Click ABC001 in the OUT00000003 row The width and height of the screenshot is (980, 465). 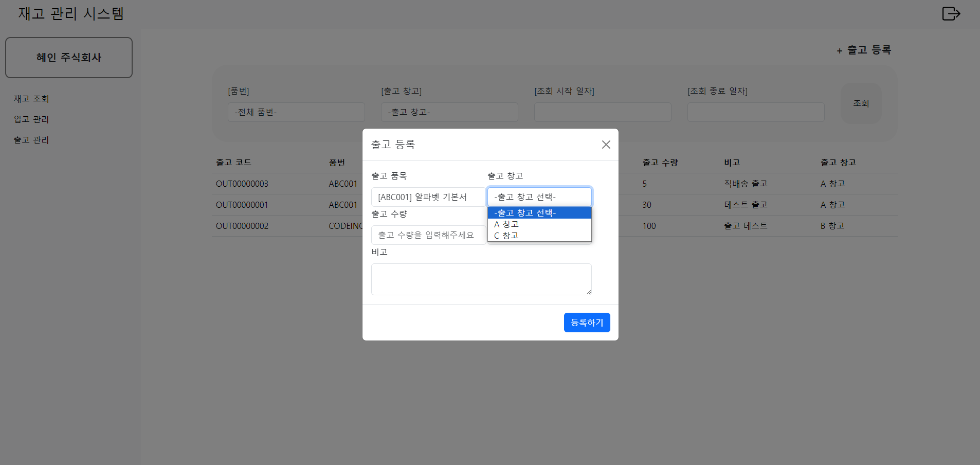point(343,184)
